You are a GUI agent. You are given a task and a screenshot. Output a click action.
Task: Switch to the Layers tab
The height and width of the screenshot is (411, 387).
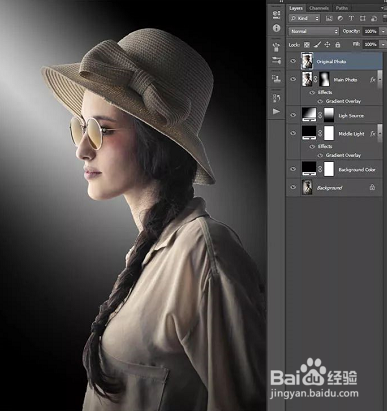pyautogui.click(x=296, y=8)
